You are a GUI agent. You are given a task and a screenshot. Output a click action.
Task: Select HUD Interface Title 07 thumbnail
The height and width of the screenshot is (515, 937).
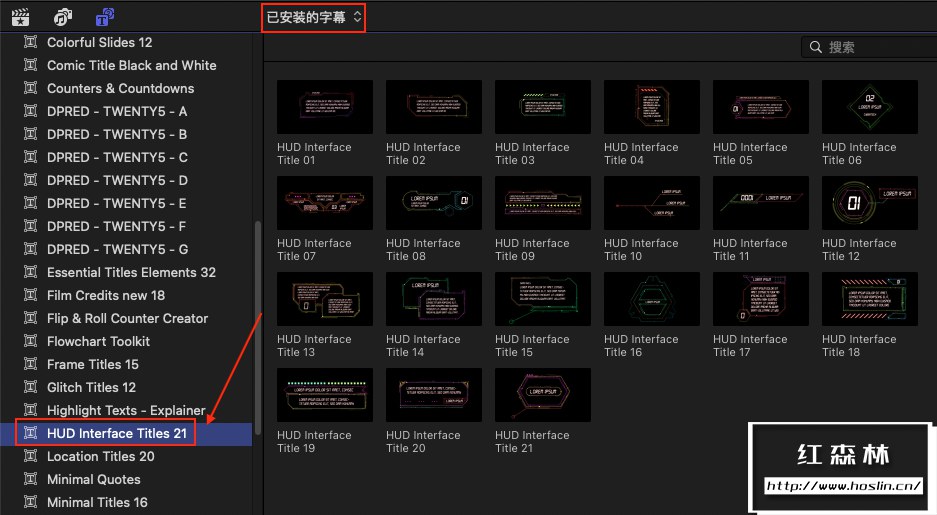(x=325, y=203)
